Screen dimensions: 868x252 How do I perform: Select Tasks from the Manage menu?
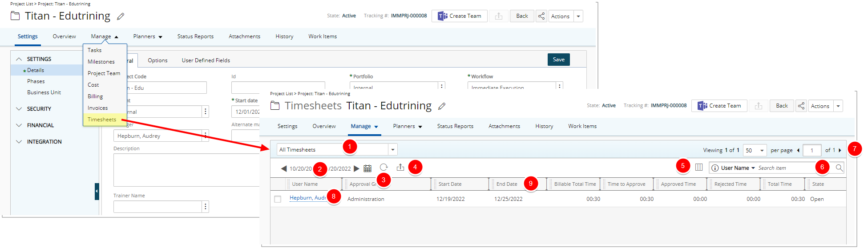coord(105,50)
